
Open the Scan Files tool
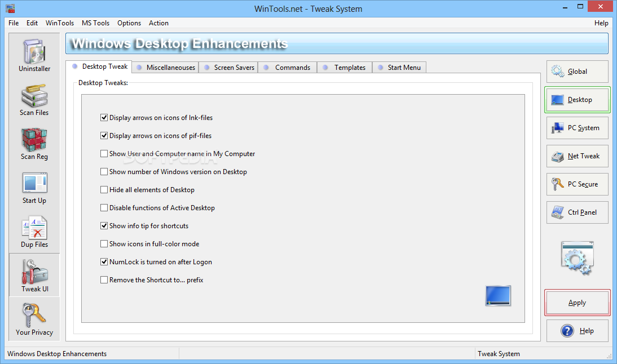point(34,100)
